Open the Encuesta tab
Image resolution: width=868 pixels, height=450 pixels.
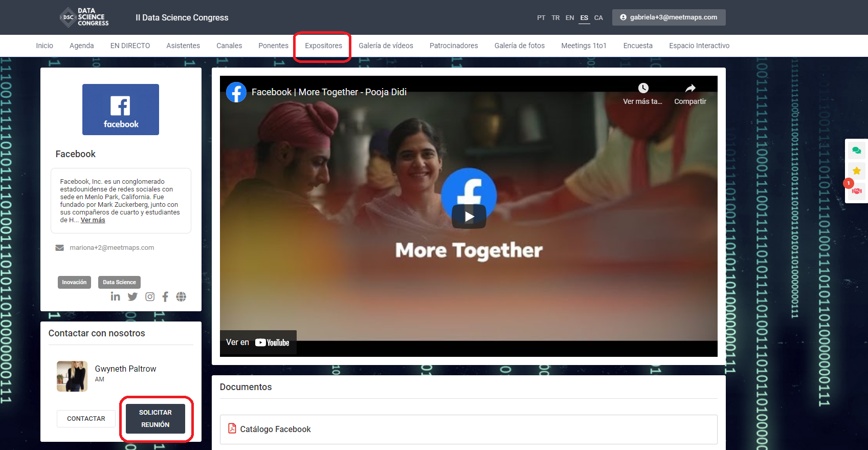pyautogui.click(x=638, y=46)
